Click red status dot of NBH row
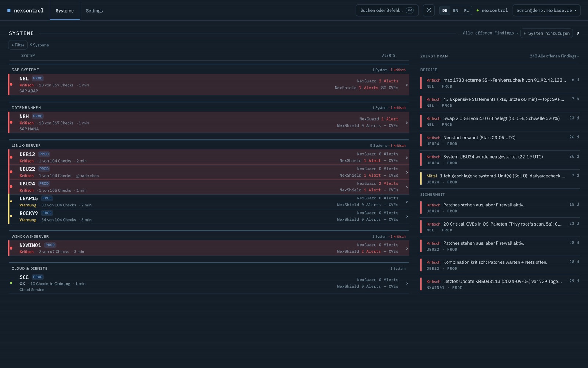The image size is (588, 368). (x=11, y=122)
